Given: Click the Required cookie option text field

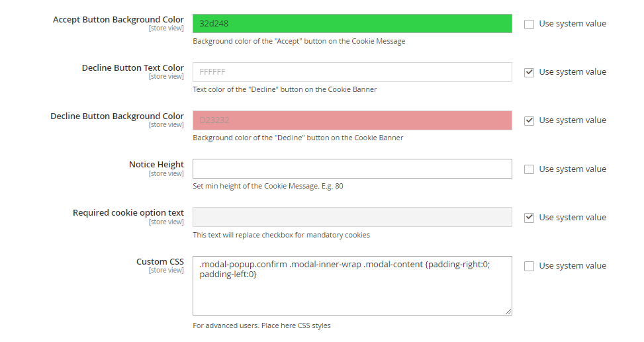Looking at the screenshot, I should click(352, 217).
